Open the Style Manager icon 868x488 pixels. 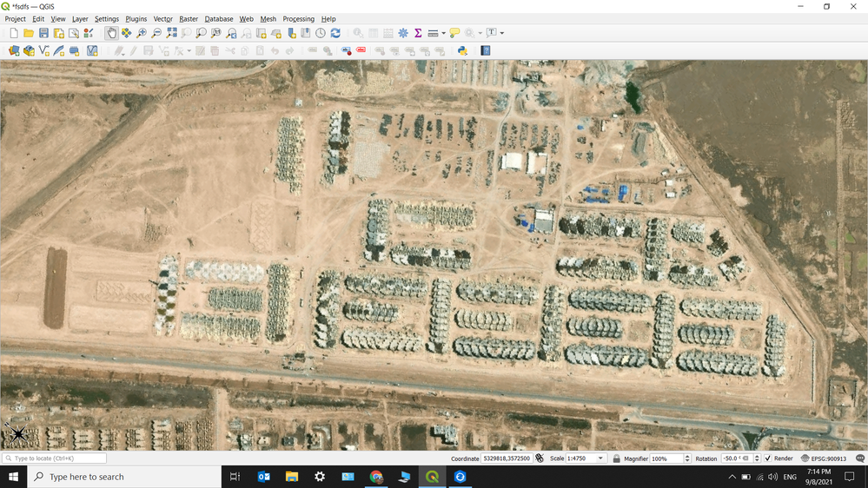pyautogui.click(x=89, y=33)
